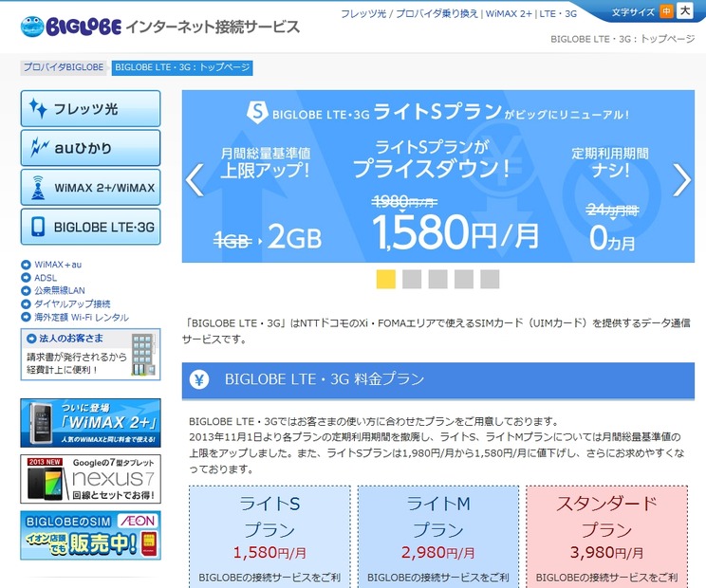Open 海外定額 Wi-Fi レンタル link
This screenshot has width=706, height=588.
coord(82,317)
